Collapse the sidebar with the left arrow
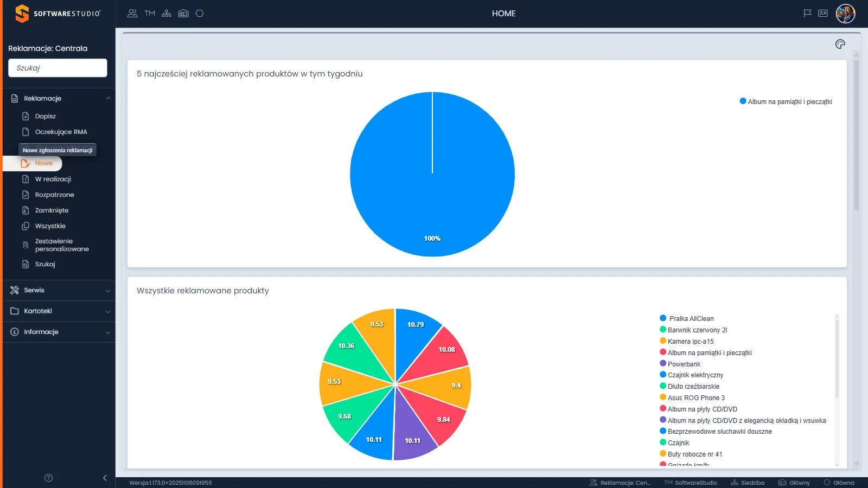 [105, 478]
